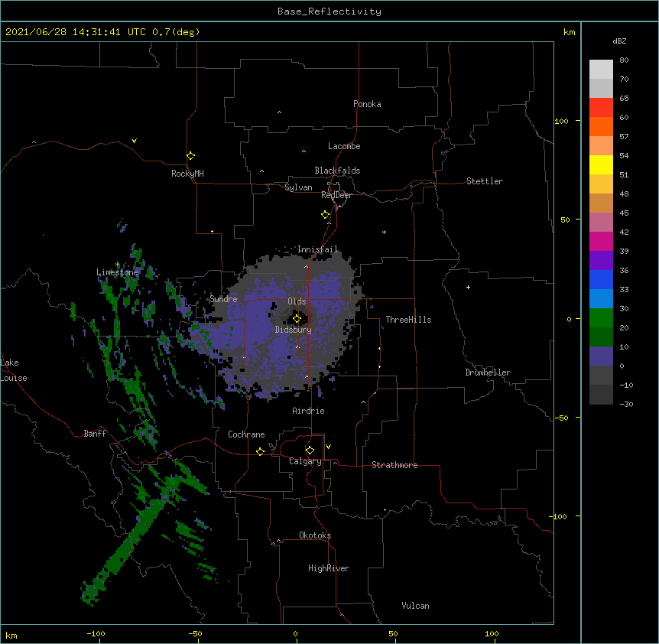Click the white caret marker west of Ponoka
Screen dimensions: 659x644
tap(280, 112)
